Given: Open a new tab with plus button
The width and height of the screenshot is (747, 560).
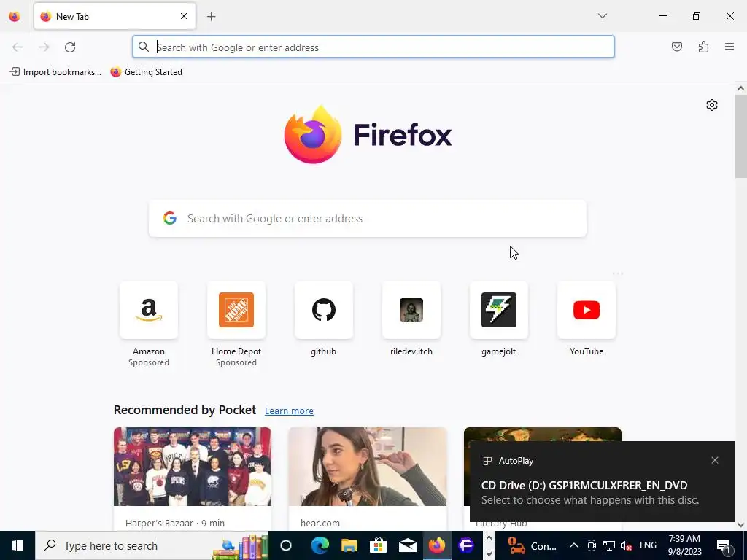Looking at the screenshot, I should pos(212,17).
